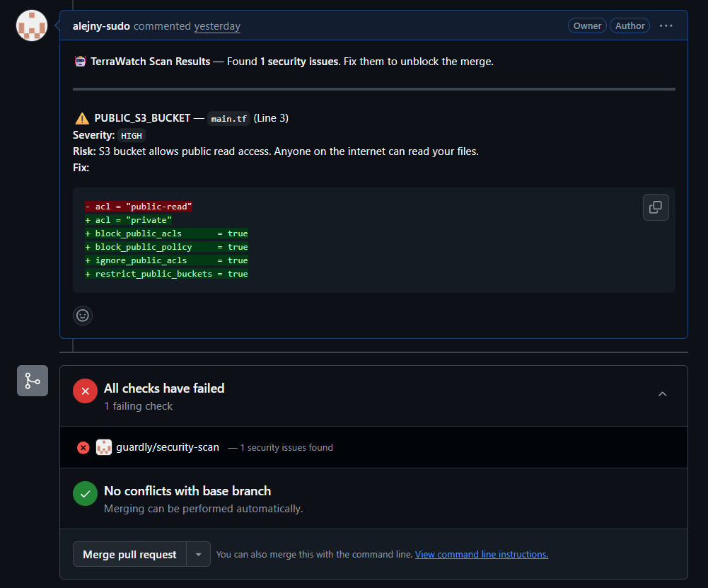This screenshot has width=708, height=588.
Task: Click the warning triangle next to PUBLIC_S3_BUCKET
Action: pyautogui.click(x=82, y=118)
